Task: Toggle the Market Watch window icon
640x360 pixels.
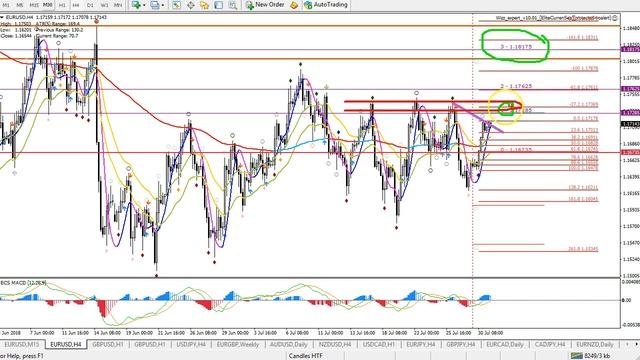Action: (176, 5)
